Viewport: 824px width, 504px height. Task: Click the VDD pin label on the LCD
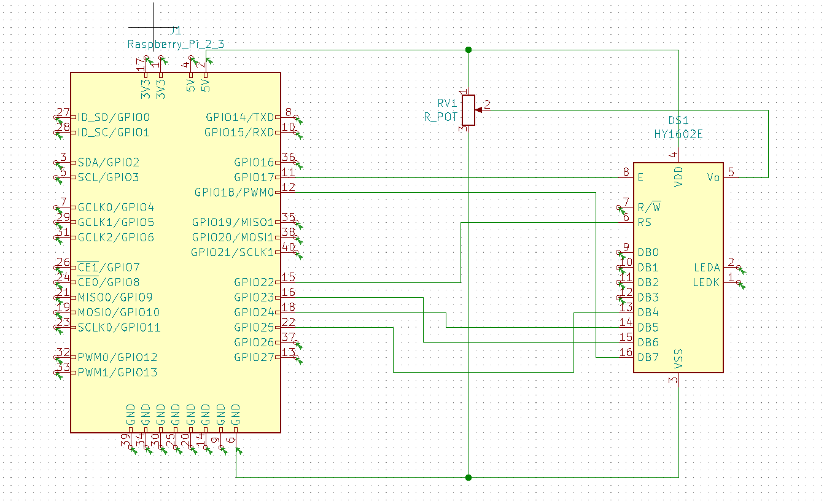678,177
